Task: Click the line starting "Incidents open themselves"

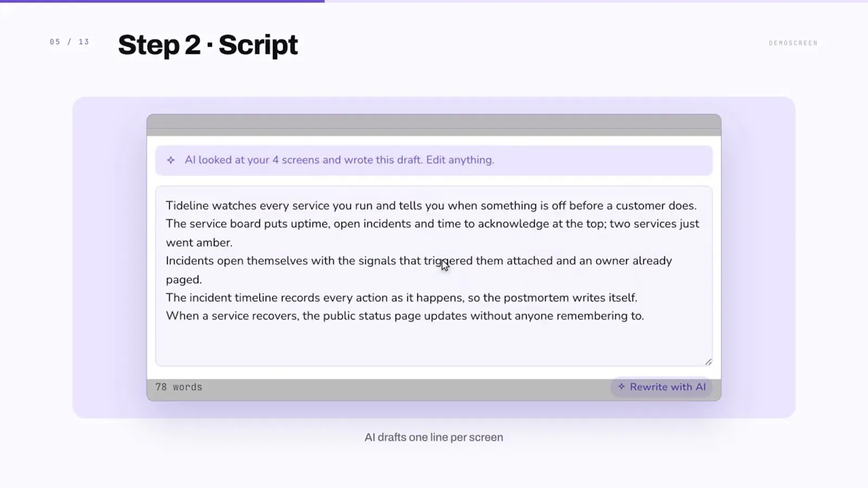Action: (419, 261)
